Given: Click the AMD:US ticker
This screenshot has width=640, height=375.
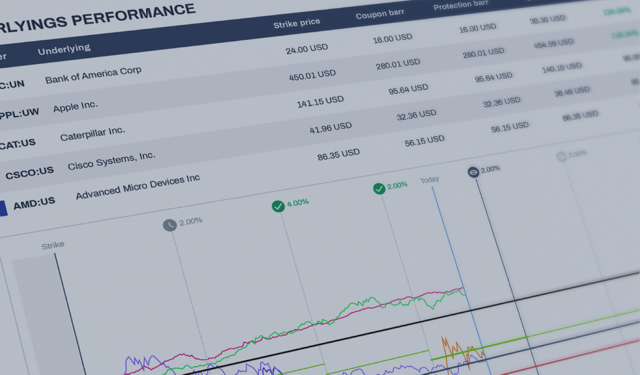Looking at the screenshot, I should pyautogui.click(x=34, y=203).
